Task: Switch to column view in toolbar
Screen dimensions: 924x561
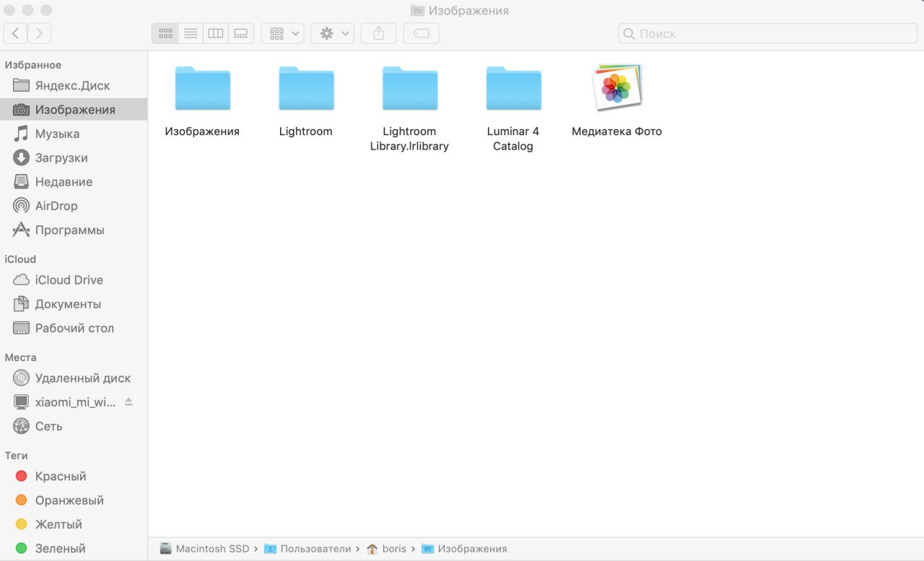Action: 215,33
